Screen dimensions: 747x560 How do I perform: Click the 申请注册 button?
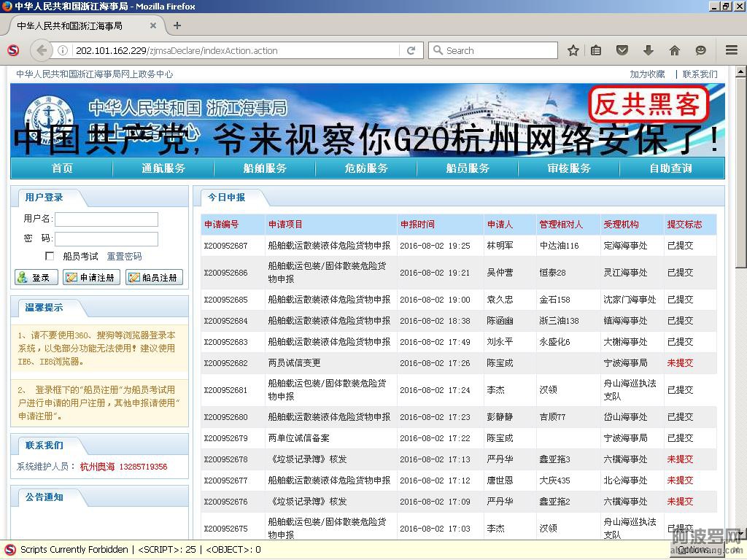[x=91, y=278]
